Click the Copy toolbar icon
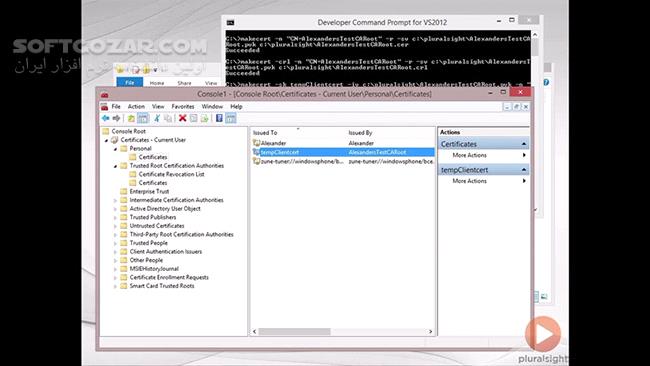The height and width of the screenshot is (366, 650). 168,119
